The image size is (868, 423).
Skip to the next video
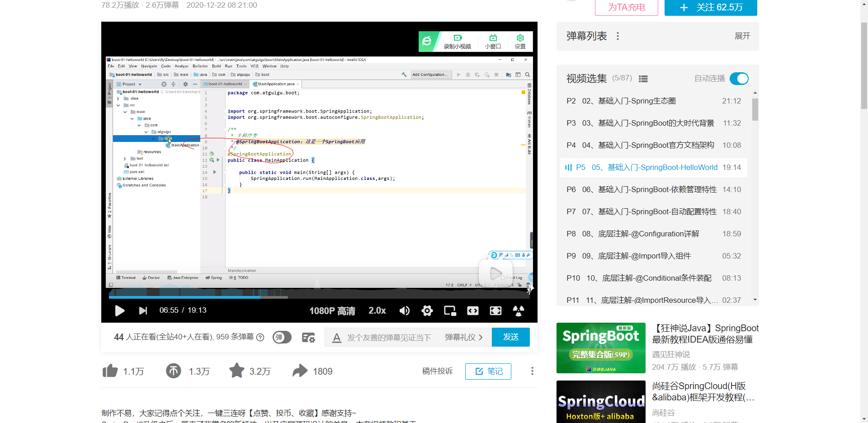[143, 310]
